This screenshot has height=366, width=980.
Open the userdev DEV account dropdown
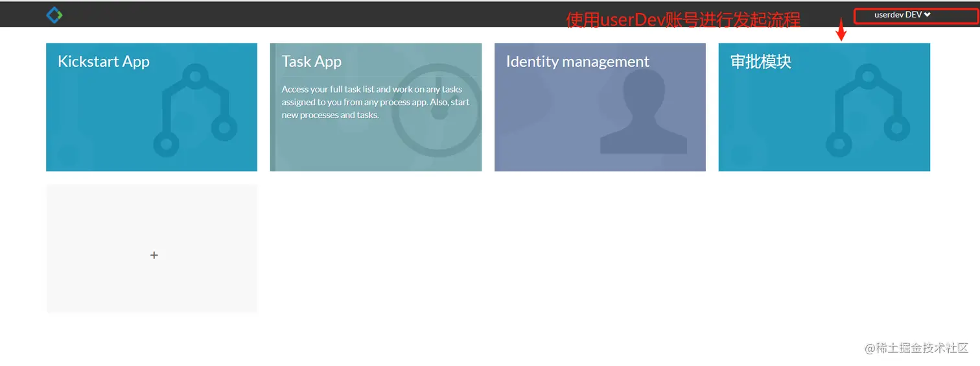pos(902,15)
